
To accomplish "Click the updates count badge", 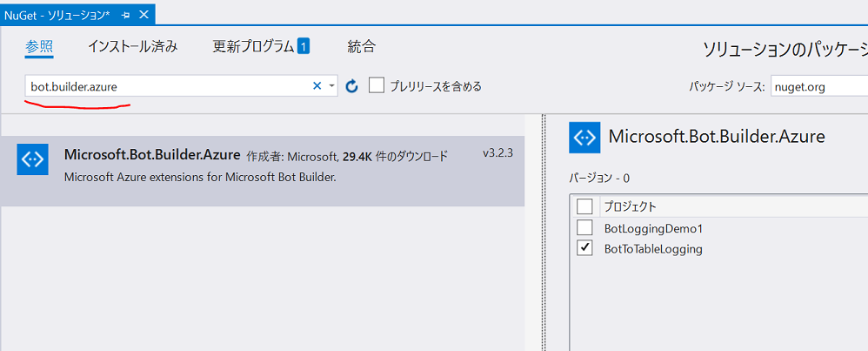I will coord(304,46).
